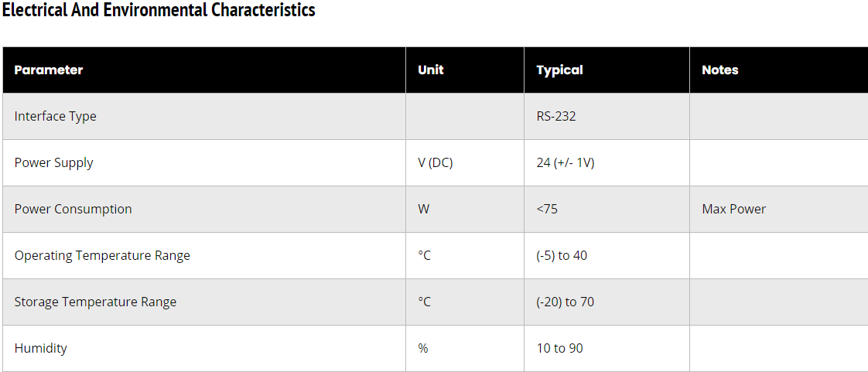The image size is (868, 372).
Task: Select the Power Consumption row label
Action: [73, 209]
